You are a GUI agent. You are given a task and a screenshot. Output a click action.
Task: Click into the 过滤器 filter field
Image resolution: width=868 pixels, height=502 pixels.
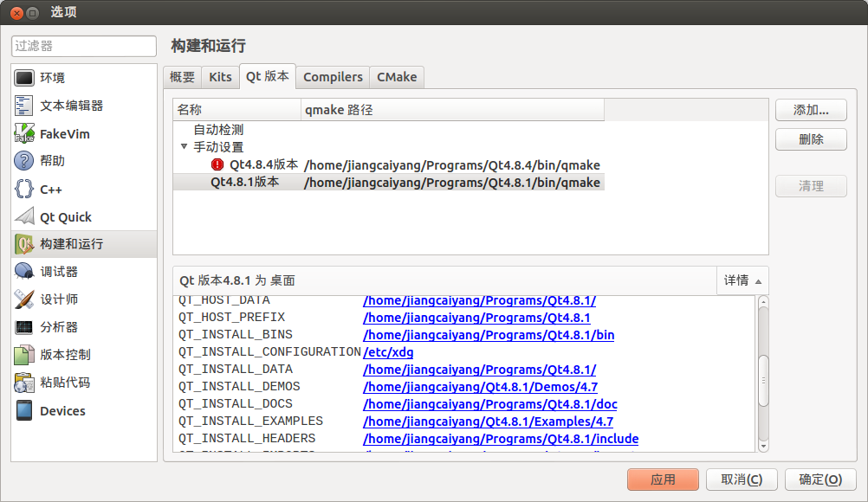[83, 46]
